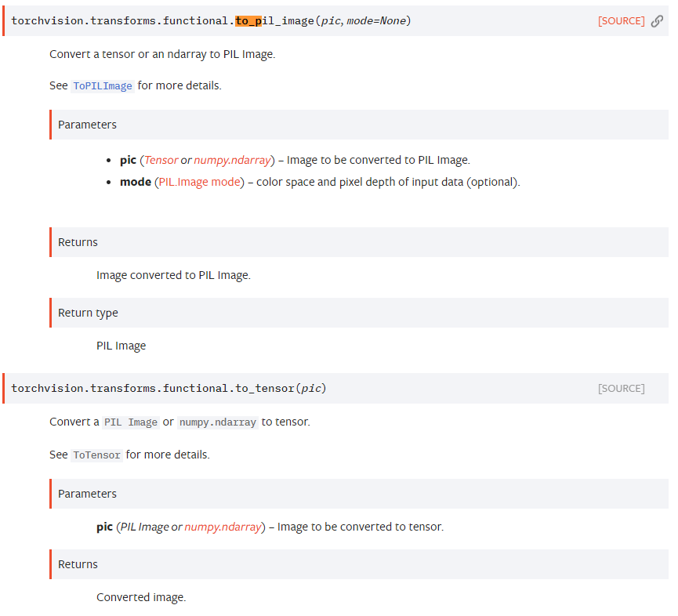This screenshot has width=678, height=616.
Task: Click 'Image to be converted to tensor.' description
Action: tap(361, 527)
